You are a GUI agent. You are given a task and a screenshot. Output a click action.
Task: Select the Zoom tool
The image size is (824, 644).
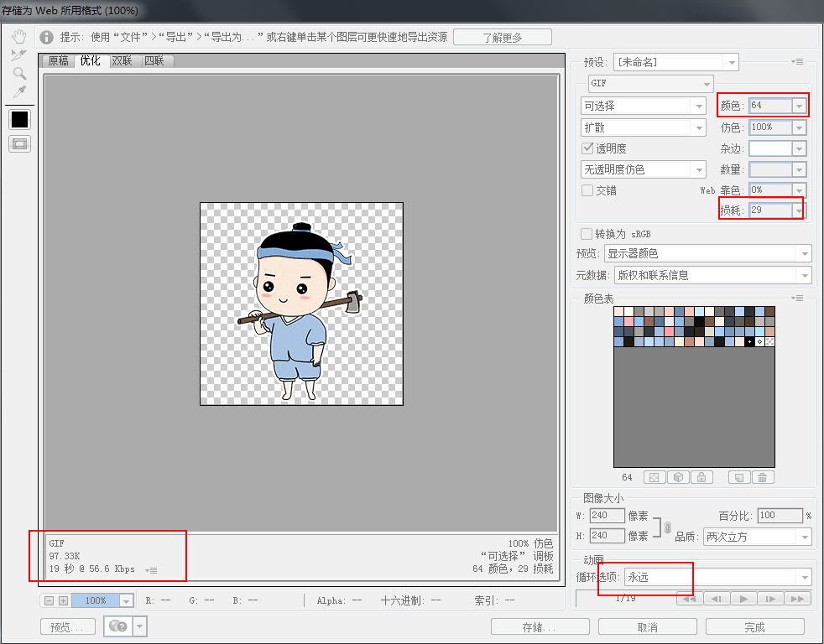tap(19, 73)
